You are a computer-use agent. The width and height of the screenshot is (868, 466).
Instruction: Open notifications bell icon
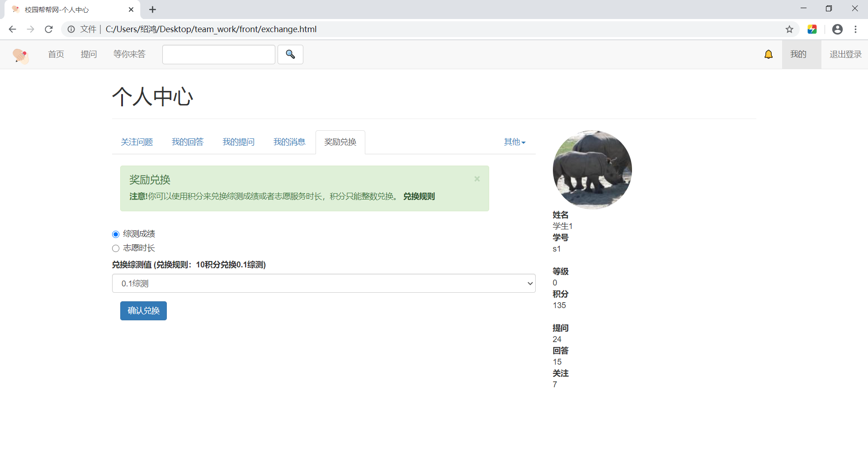769,55
